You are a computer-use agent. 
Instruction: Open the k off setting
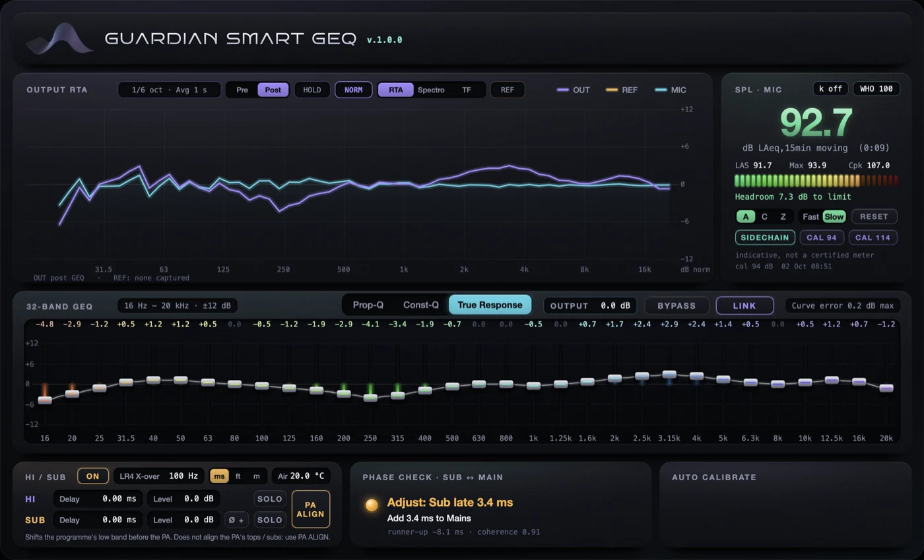tap(830, 88)
